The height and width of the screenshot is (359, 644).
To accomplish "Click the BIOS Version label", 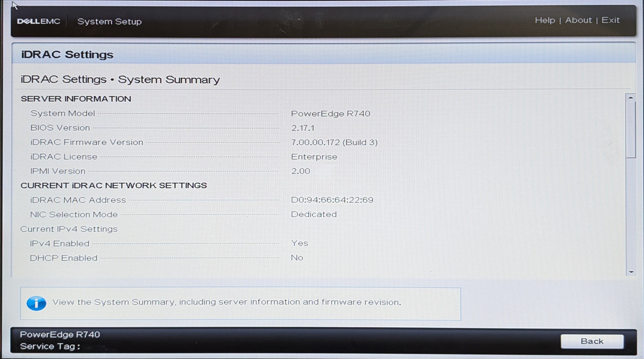I will pyautogui.click(x=60, y=128).
